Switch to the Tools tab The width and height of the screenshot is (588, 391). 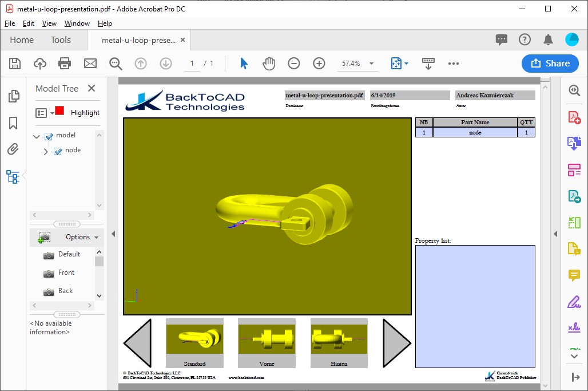(61, 40)
